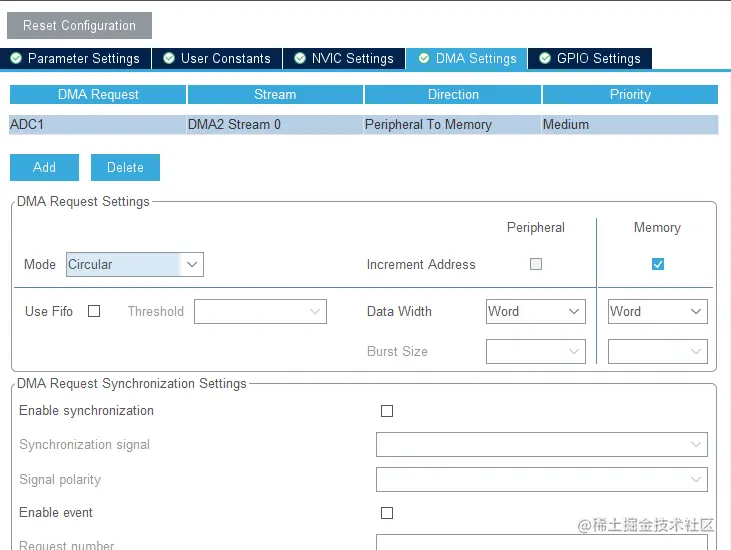This screenshot has height=550, width=731.
Task: Open the Signal polarity dropdown
Action: coord(542,479)
